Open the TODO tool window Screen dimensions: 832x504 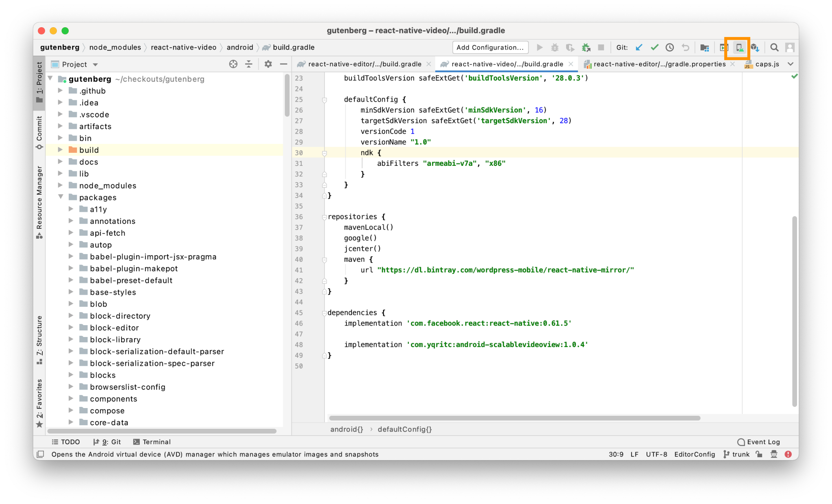point(66,442)
